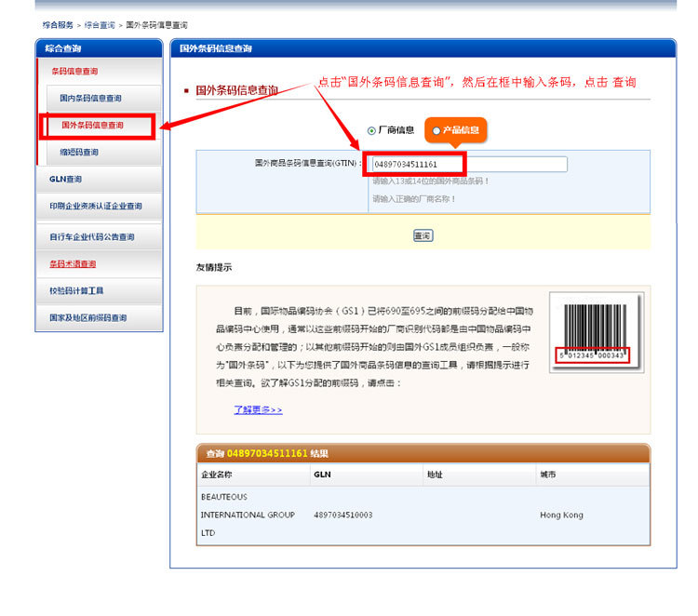The width and height of the screenshot is (698, 616).
Task: Select the 厂商信息 radio button
Action: click(372, 131)
